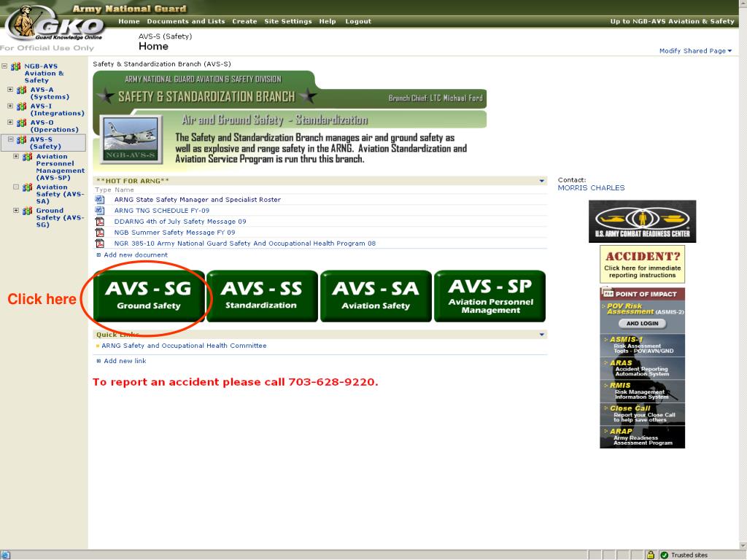
Task: Click site icon beside NGB-AVS Aviation & Safety
Action: pyautogui.click(x=16, y=66)
